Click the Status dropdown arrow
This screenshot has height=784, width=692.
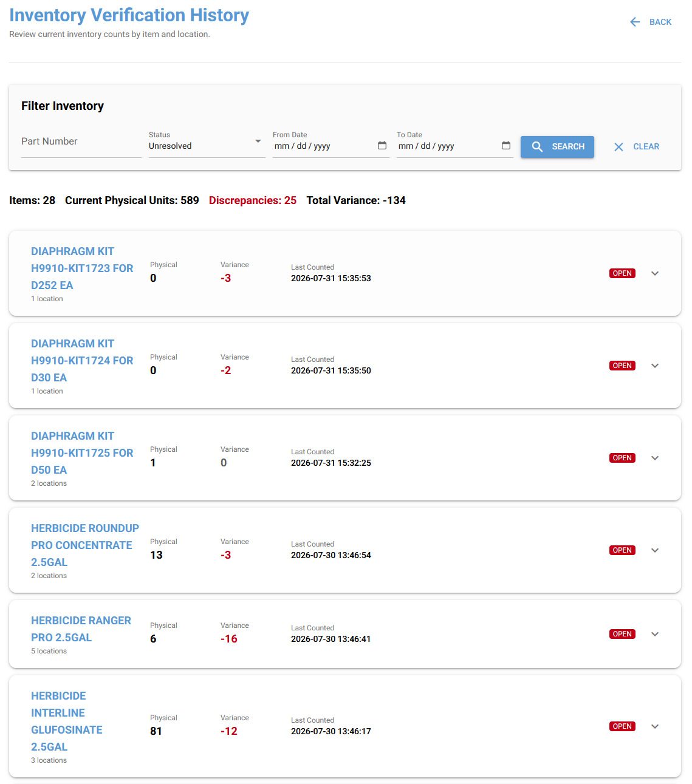tap(258, 141)
